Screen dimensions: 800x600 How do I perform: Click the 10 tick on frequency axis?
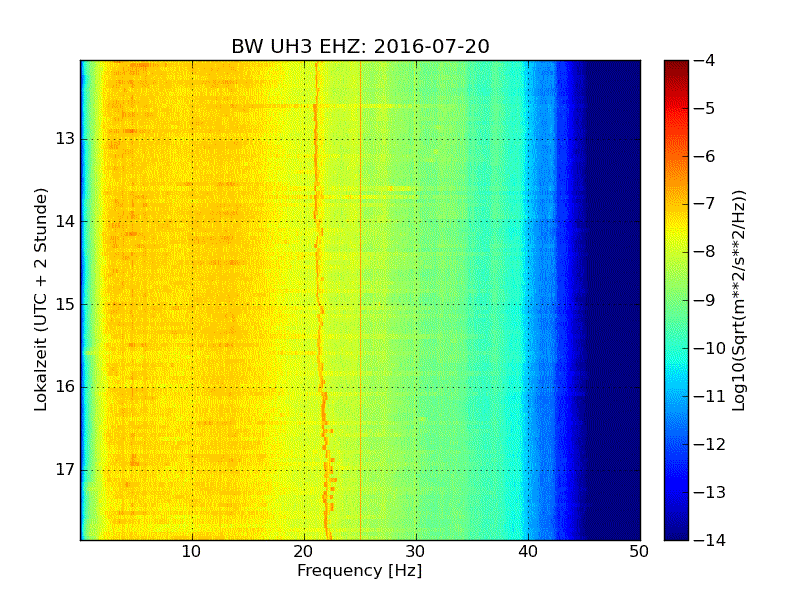(192, 552)
